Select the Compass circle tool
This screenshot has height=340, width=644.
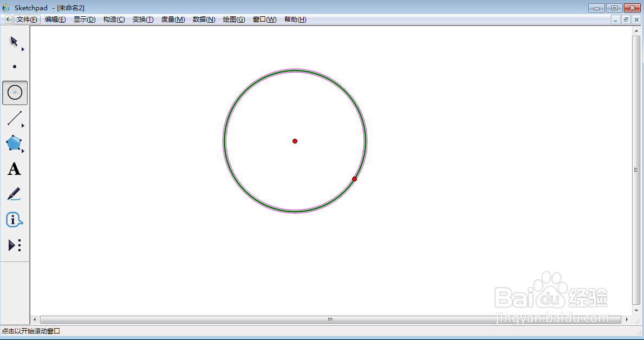tap(15, 93)
